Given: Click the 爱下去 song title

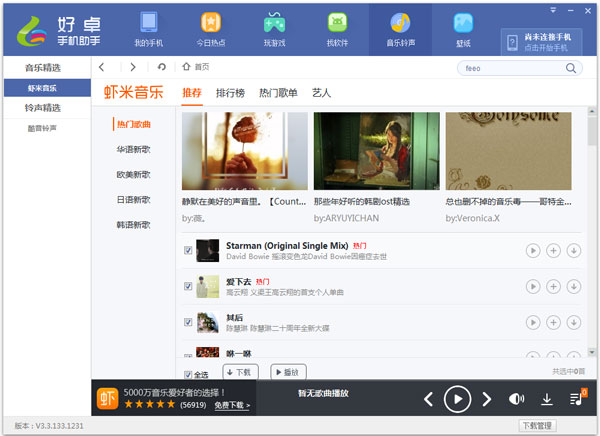Looking at the screenshot, I should pos(238,282).
